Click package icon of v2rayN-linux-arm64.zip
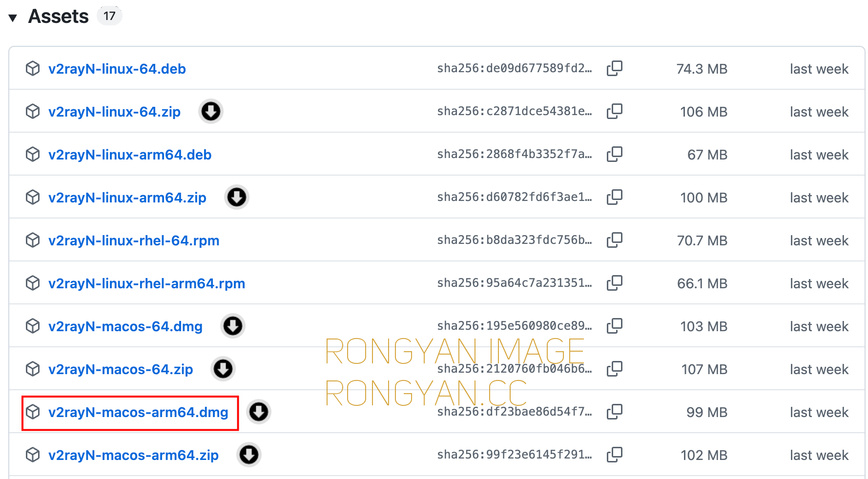 (33, 197)
